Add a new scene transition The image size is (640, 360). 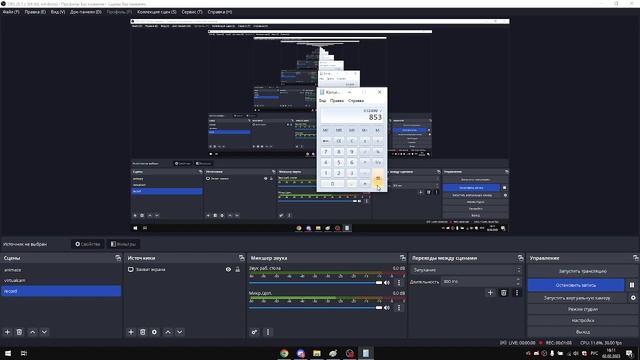click(x=490, y=293)
